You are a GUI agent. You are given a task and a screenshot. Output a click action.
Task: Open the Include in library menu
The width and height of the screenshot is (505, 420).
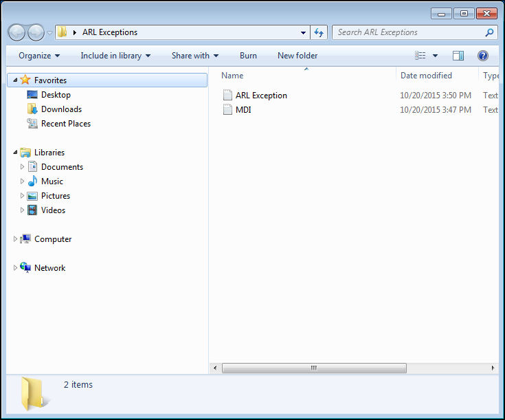tap(115, 56)
